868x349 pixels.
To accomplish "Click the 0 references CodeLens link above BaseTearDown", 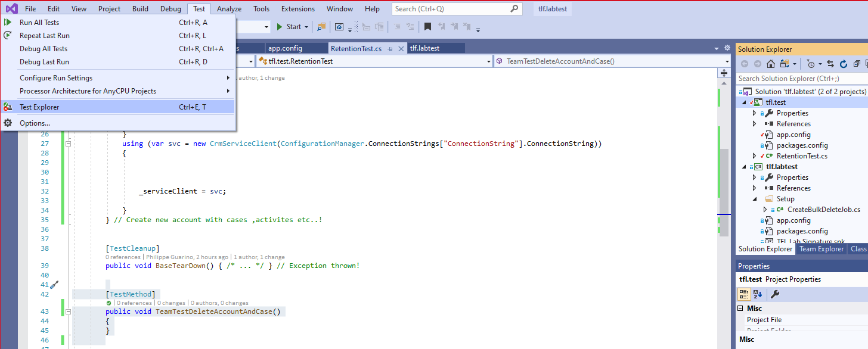I will pyautogui.click(x=123, y=257).
